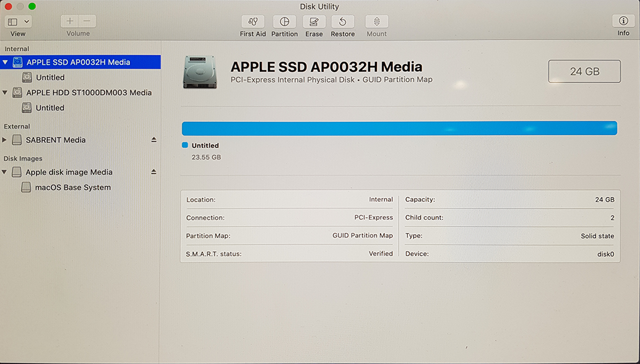Viewport: 640px width, 364px height.
Task: Click the Untitled partition legend label
Action: [205, 145]
